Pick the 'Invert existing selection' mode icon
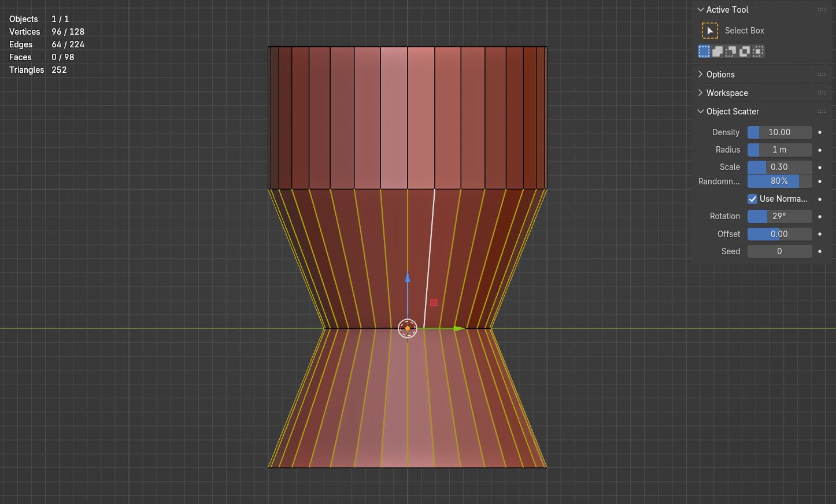 (x=745, y=51)
